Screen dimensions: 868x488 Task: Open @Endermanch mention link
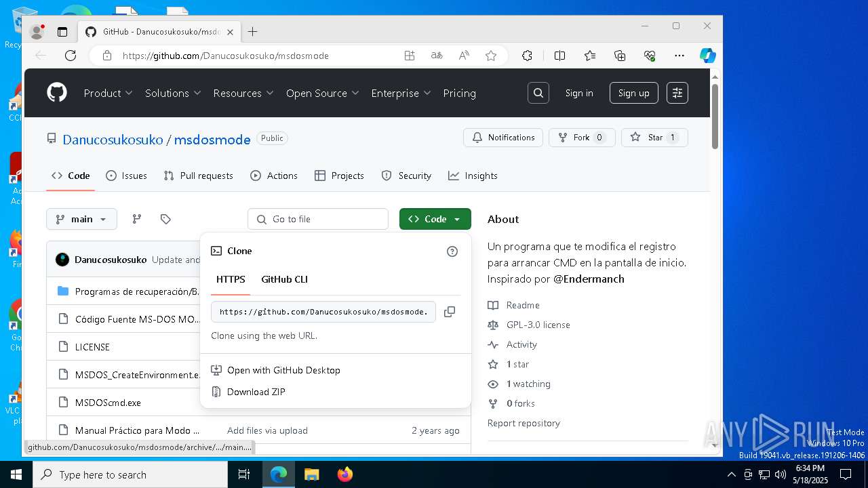(x=589, y=279)
